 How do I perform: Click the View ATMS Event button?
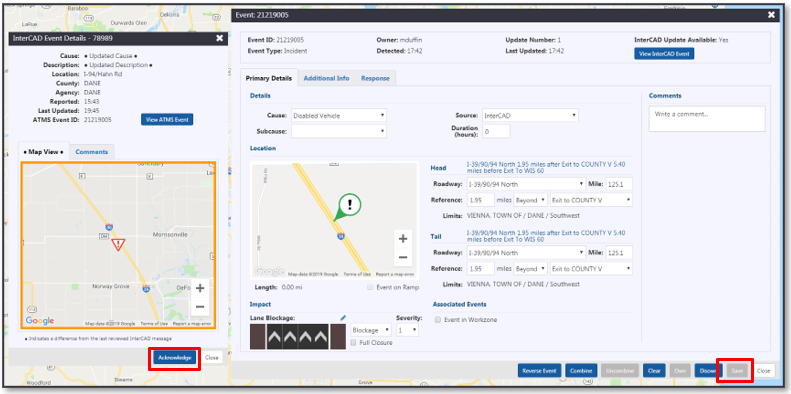167,120
